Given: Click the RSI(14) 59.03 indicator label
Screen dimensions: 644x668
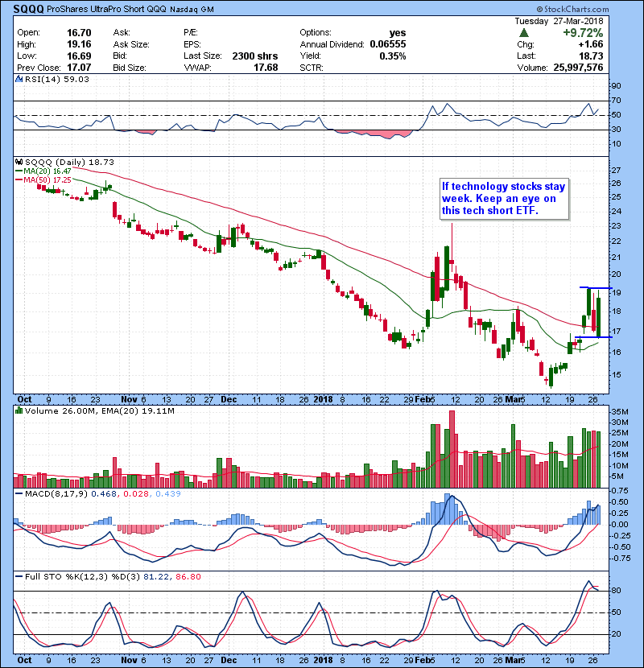Looking at the screenshot, I should [x=57, y=79].
